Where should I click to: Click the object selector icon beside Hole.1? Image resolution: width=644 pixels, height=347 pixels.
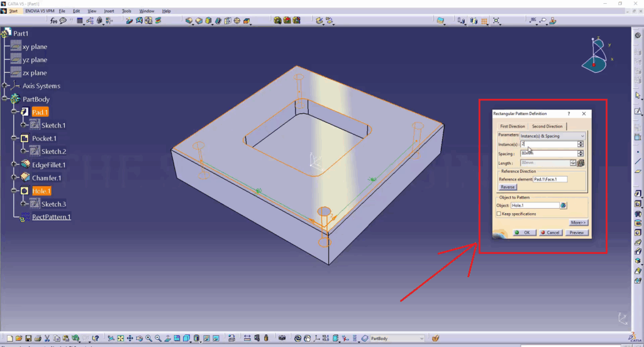(563, 206)
